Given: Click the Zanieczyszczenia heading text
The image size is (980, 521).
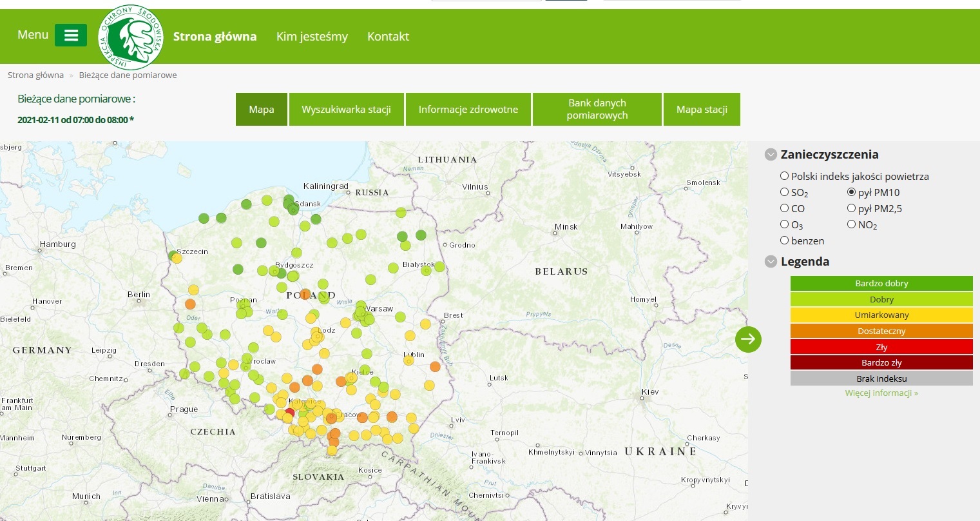Looking at the screenshot, I should [x=829, y=155].
